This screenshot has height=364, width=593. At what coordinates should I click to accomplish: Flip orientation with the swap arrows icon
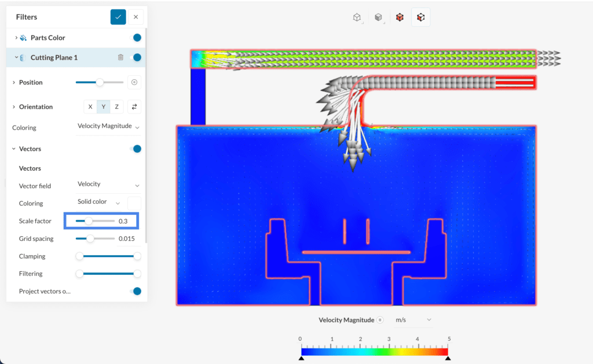134,106
